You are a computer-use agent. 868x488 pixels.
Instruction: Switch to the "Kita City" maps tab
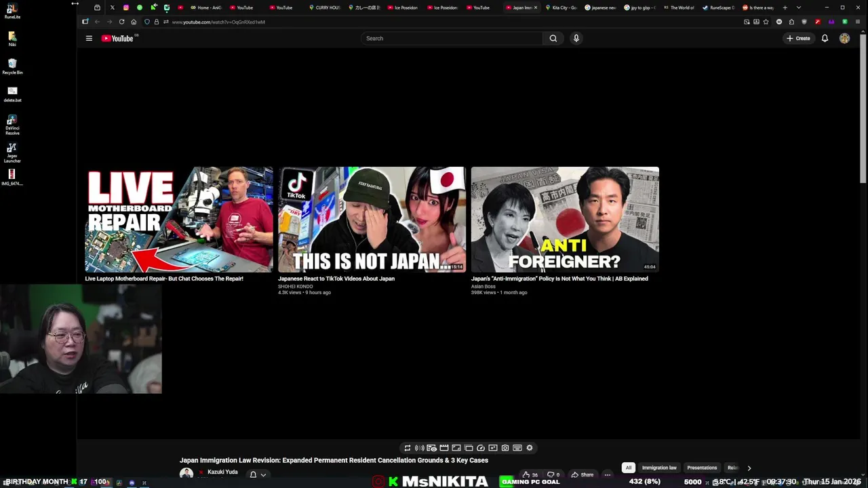click(561, 7)
